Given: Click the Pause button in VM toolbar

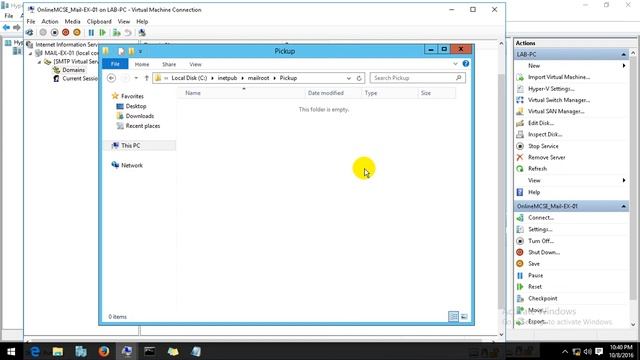Looking at the screenshot, I should pos(91,33).
